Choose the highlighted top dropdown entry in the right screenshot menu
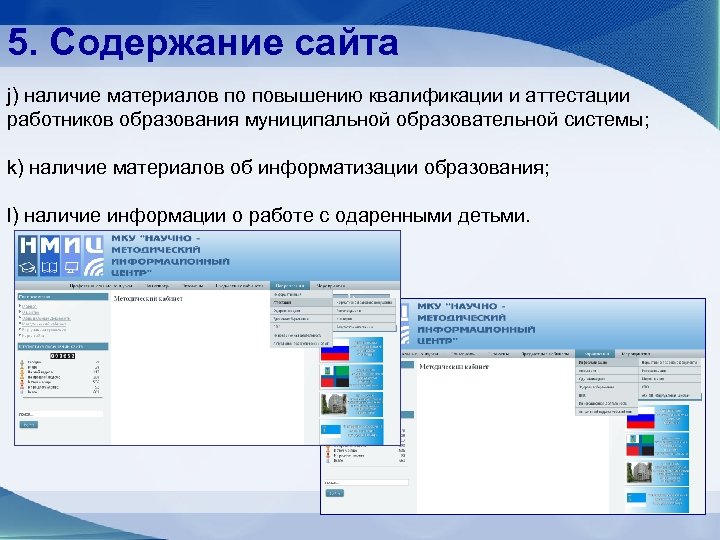This screenshot has height=540, width=720. pyautogui.click(x=606, y=362)
